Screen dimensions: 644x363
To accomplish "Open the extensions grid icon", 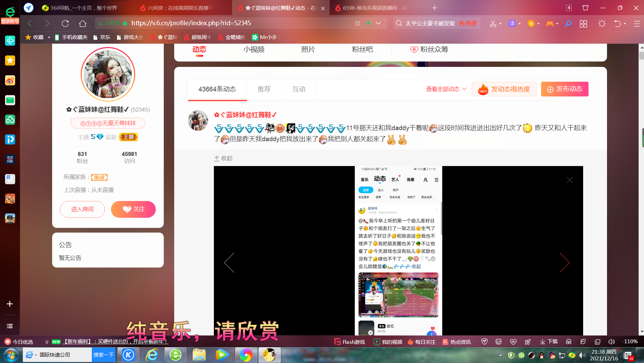I will (583, 24).
